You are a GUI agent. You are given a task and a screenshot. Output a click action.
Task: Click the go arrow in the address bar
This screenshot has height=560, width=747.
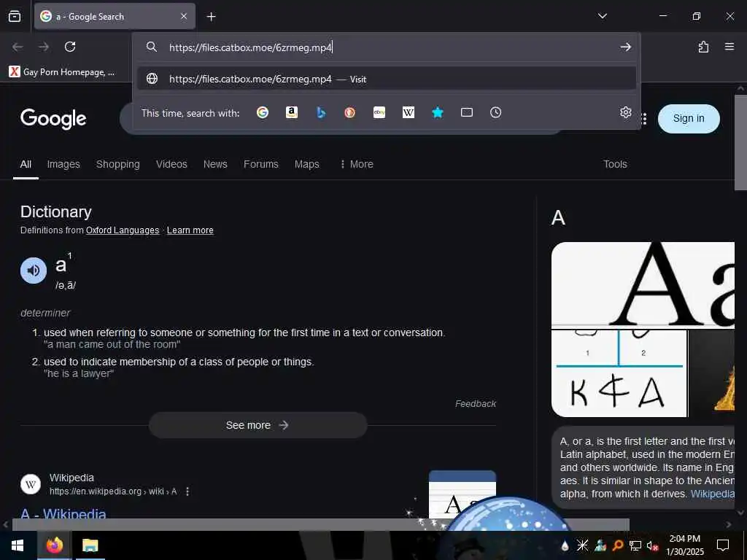tap(625, 47)
